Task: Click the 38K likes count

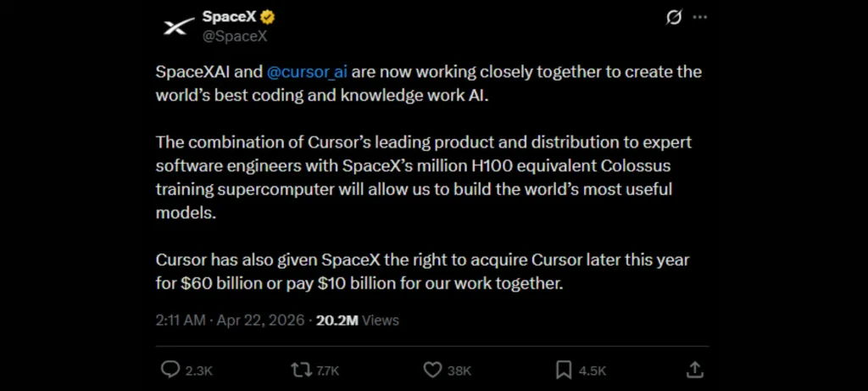Action: [459, 371]
